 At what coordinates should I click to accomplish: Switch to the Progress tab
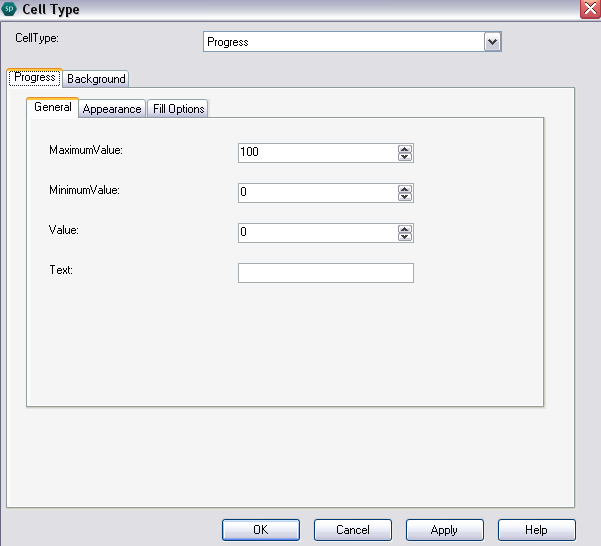34,78
